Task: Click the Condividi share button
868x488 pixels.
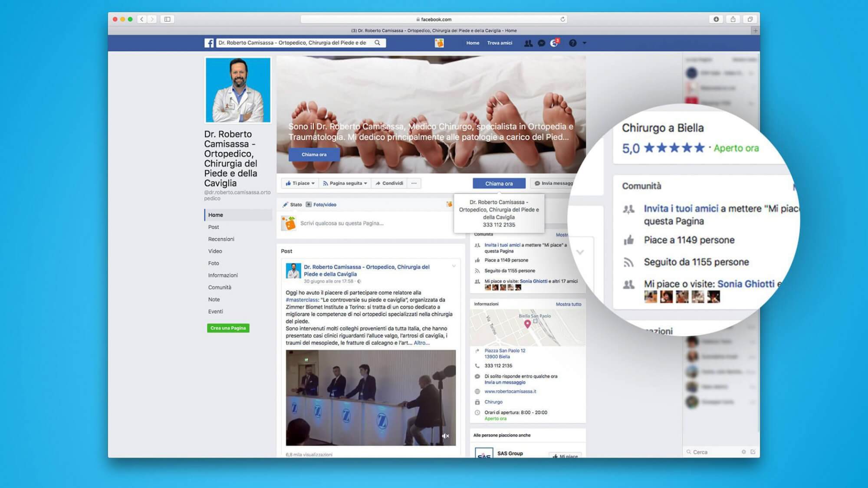Action: (389, 183)
